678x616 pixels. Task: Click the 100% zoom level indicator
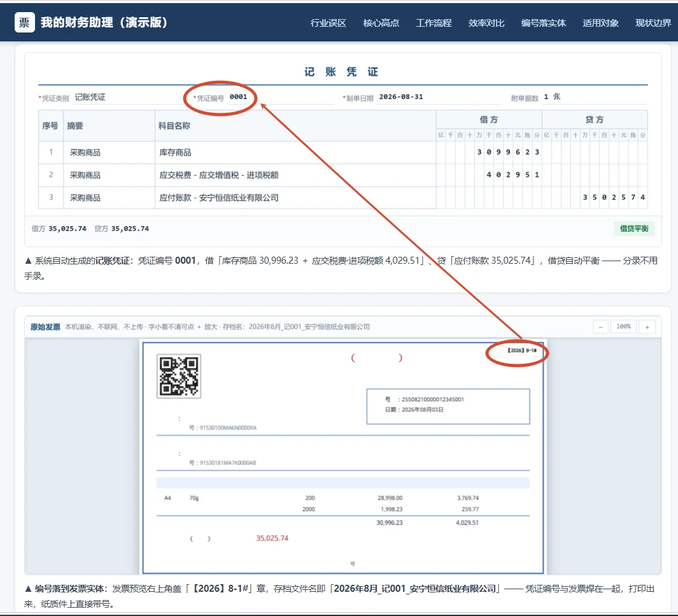pos(623,327)
